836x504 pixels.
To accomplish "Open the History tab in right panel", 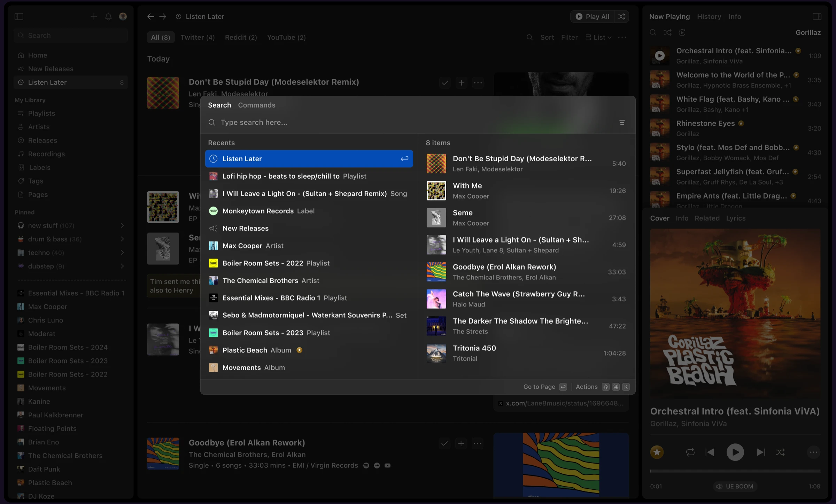I will (x=709, y=16).
